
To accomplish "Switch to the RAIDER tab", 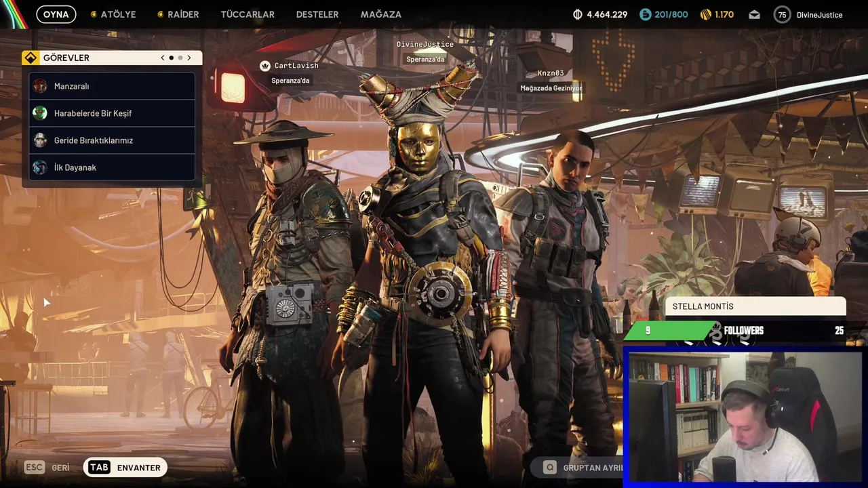I will tap(183, 14).
